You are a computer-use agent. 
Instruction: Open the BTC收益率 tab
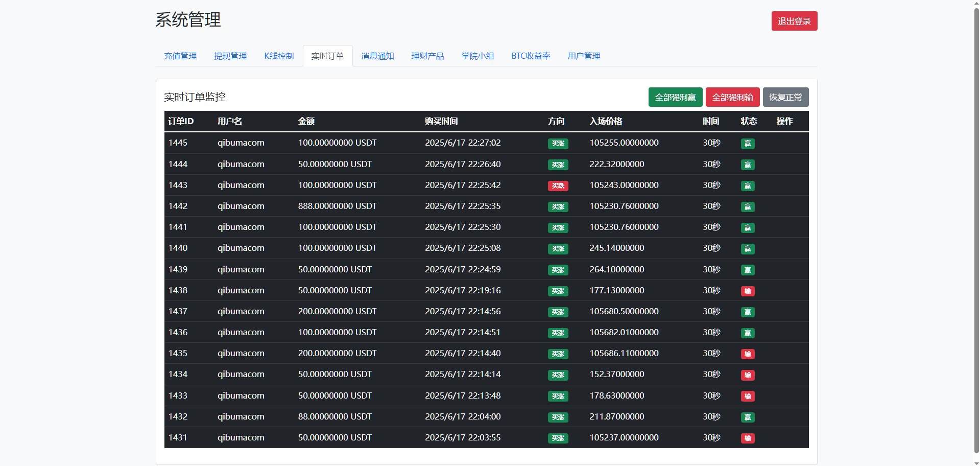(531, 56)
